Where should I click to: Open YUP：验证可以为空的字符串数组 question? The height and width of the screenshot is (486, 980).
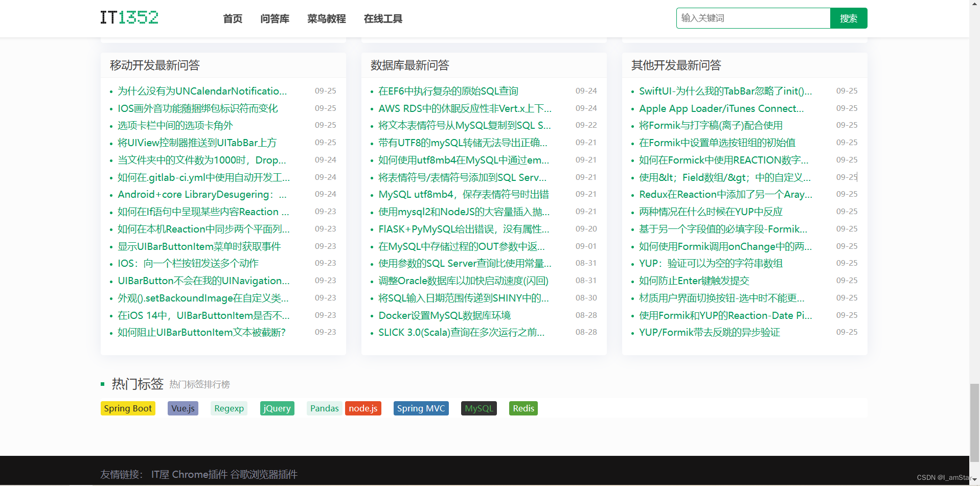(x=711, y=263)
